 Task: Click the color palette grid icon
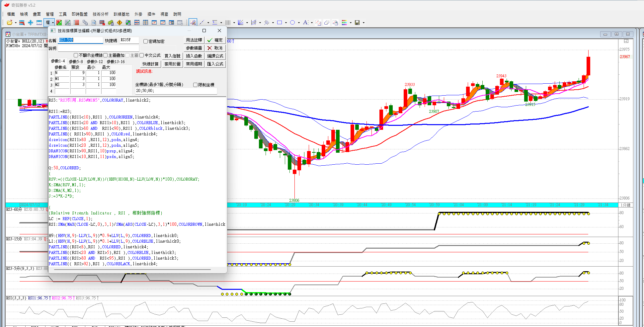click(x=344, y=23)
